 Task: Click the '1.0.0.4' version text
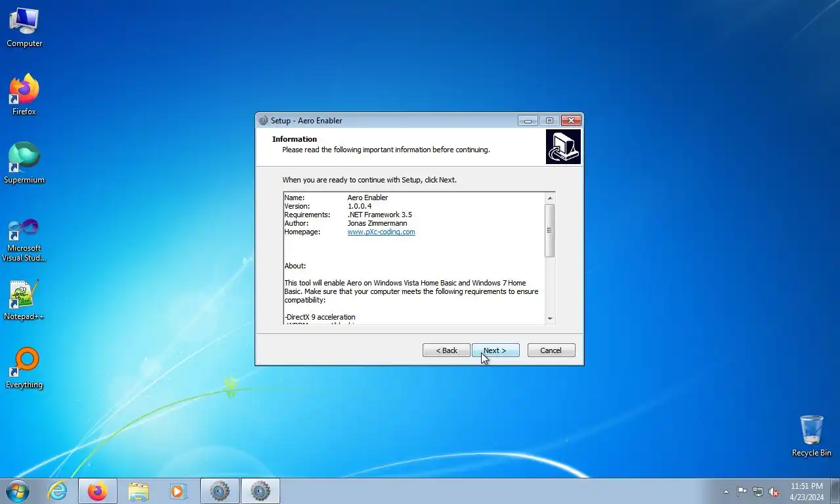pyautogui.click(x=360, y=206)
